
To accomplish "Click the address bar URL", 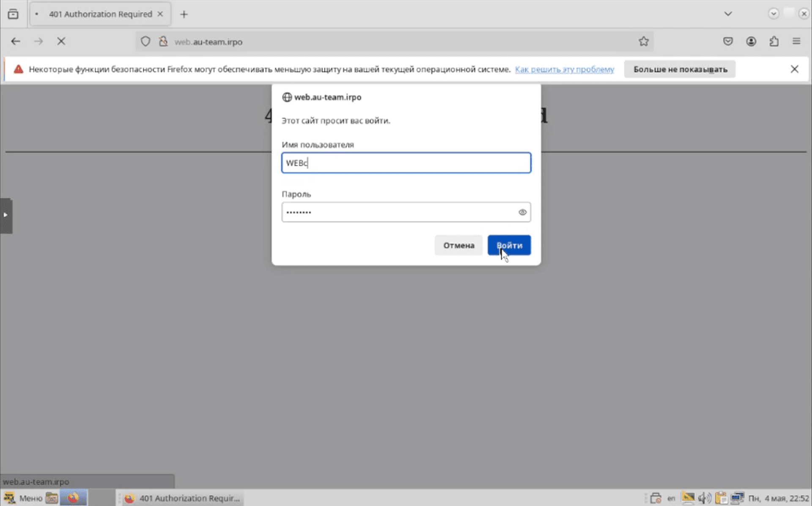I will [x=208, y=42].
